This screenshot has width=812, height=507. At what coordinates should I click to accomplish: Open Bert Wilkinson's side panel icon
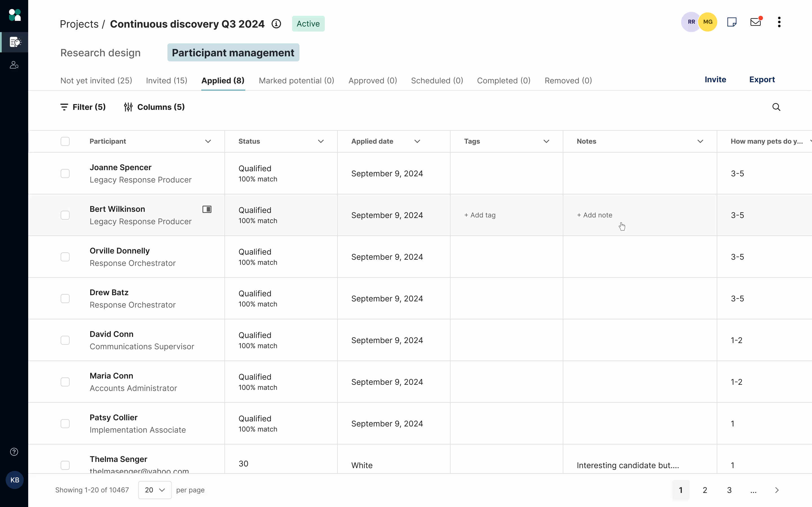[207, 209]
